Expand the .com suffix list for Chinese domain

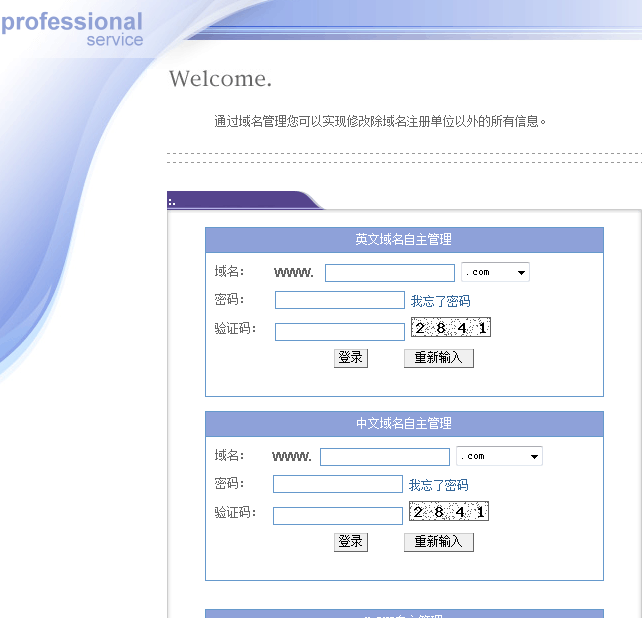click(x=499, y=456)
